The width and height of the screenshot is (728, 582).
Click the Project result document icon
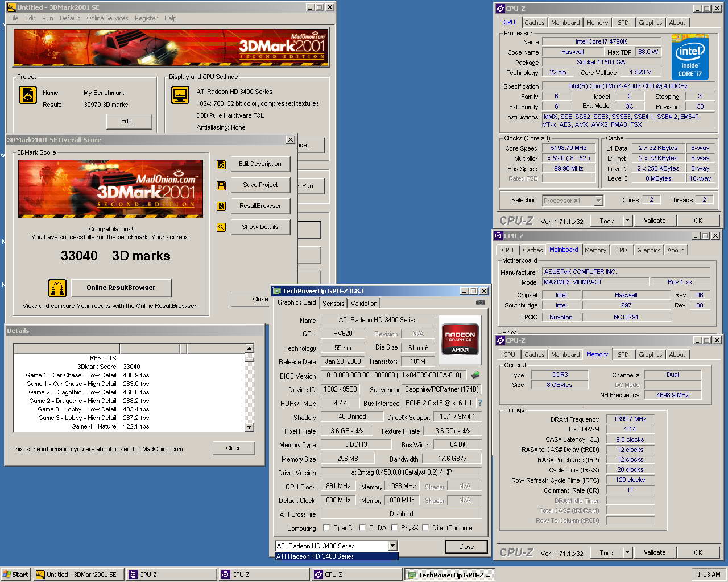click(x=28, y=94)
